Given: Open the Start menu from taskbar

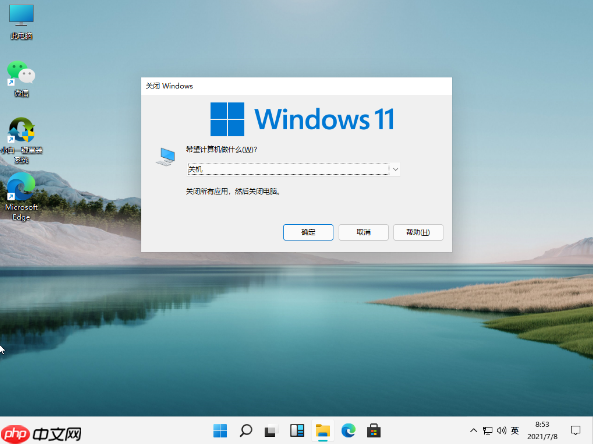Looking at the screenshot, I should click(x=220, y=430).
